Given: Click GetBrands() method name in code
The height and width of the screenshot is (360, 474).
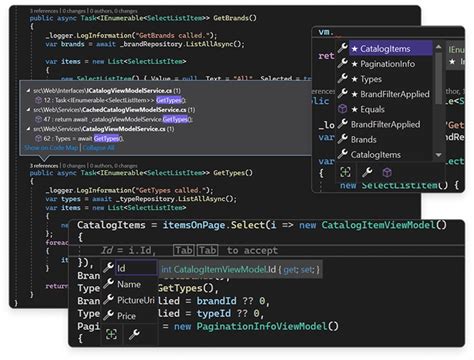Looking at the screenshot, I should pos(235,18).
